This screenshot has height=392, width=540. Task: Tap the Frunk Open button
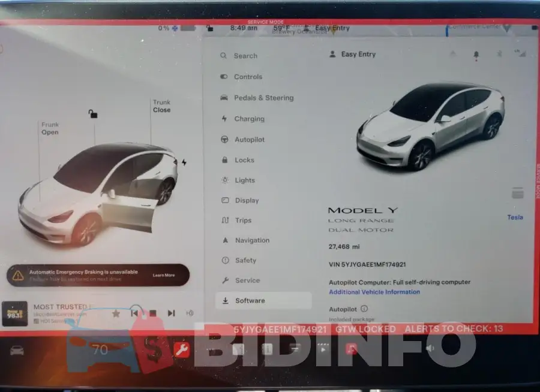coord(50,128)
